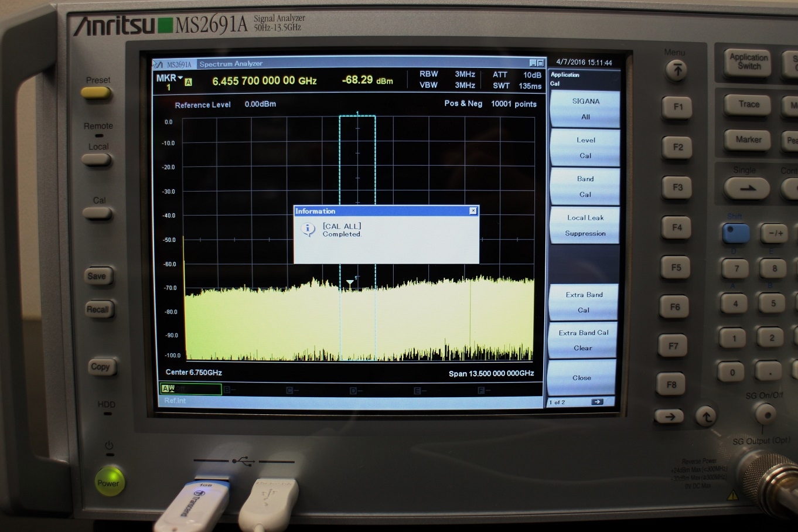The height and width of the screenshot is (532, 798).
Task: Push the Cal hardware button
Action: 97,213
